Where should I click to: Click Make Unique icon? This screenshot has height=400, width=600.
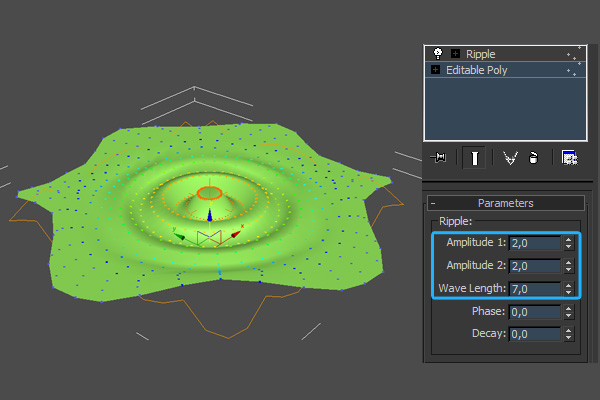coord(511,158)
